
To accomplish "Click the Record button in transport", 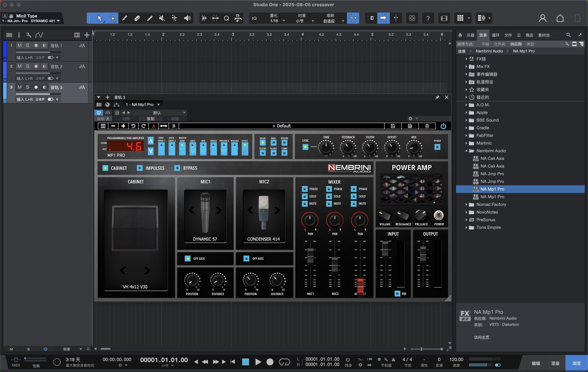I will click(270, 362).
